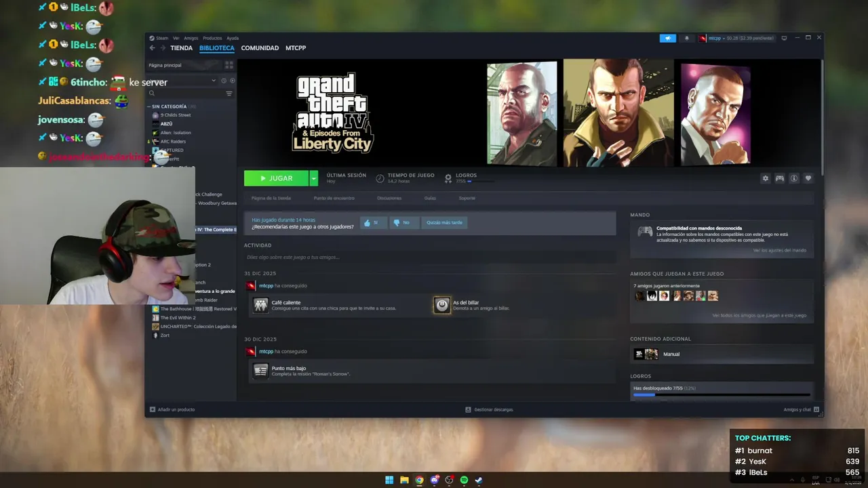Open the Ayuda menu
868x488 pixels.
233,38
